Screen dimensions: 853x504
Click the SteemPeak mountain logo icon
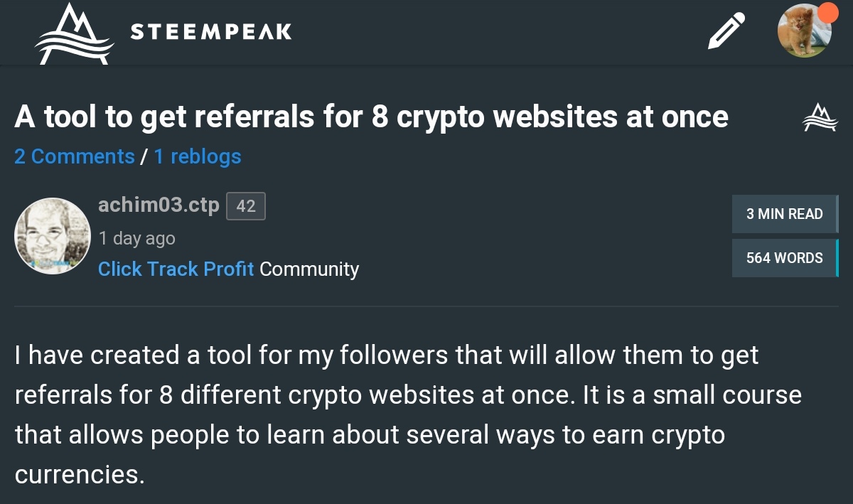click(x=74, y=33)
